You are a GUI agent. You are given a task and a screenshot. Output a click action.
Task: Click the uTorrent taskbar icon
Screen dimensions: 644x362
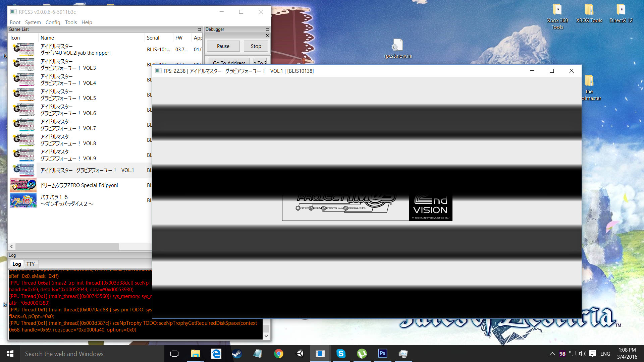tap(362, 354)
